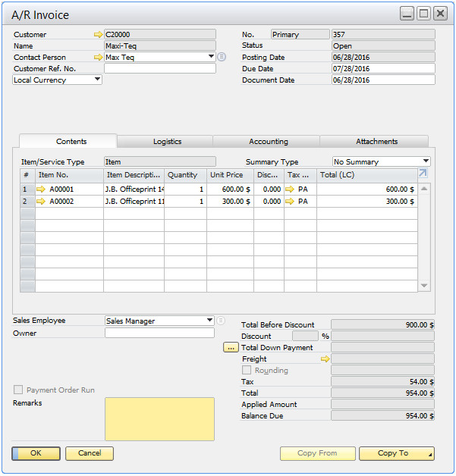The width and height of the screenshot is (456, 476).
Task: Click the Freight link arrow icon
Action: click(325, 359)
